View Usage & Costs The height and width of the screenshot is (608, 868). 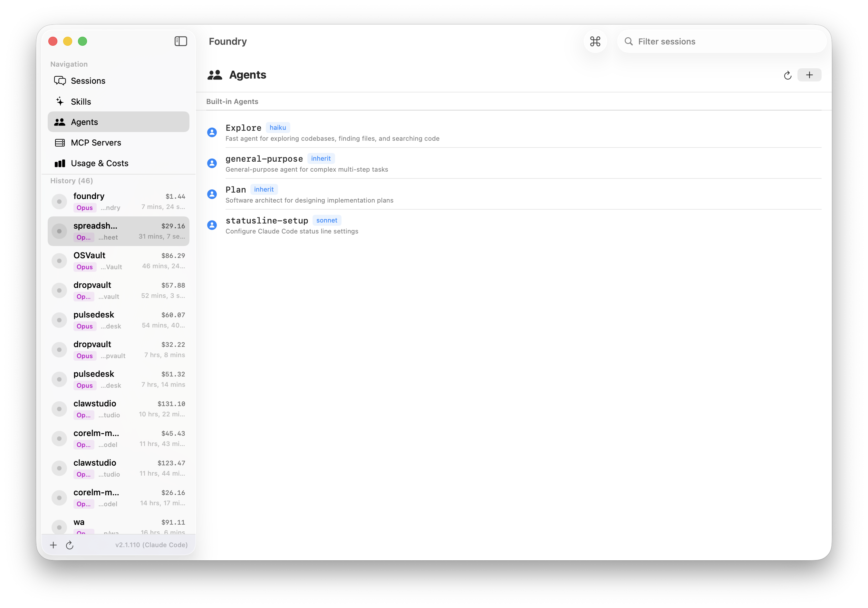[x=100, y=163]
